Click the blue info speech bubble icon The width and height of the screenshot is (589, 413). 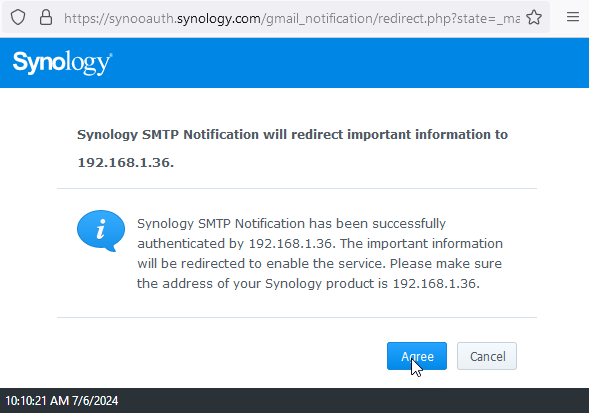coord(101,230)
